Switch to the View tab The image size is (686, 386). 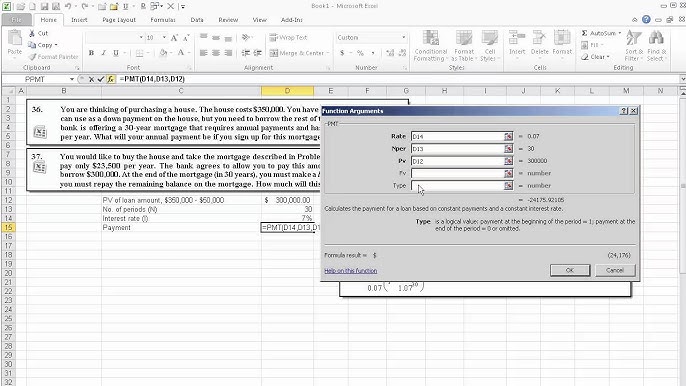click(259, 20)
